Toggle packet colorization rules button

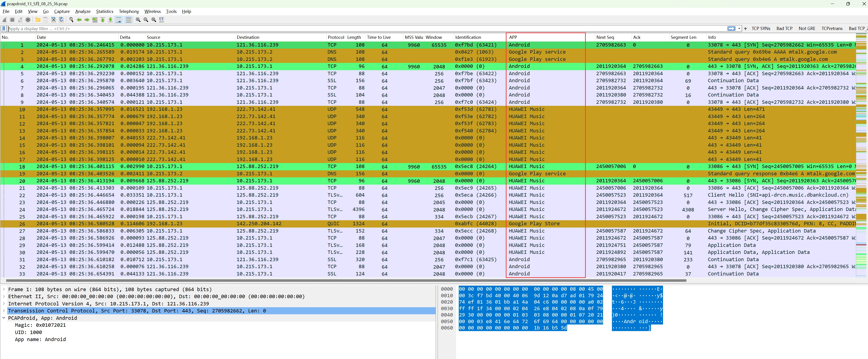128,20
